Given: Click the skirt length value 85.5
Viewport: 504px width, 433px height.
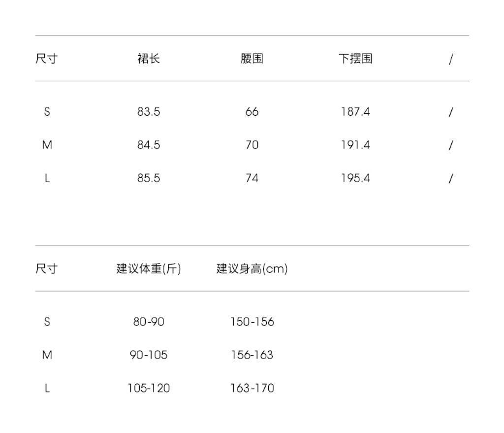Looking at the screenshot, I should click(149, 178).
